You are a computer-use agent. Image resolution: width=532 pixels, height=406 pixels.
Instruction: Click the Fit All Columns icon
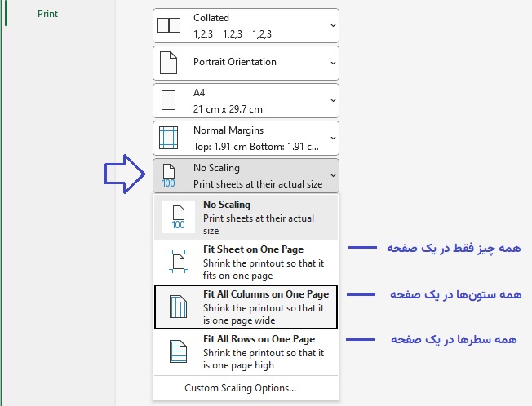click(x=178, y=307)
